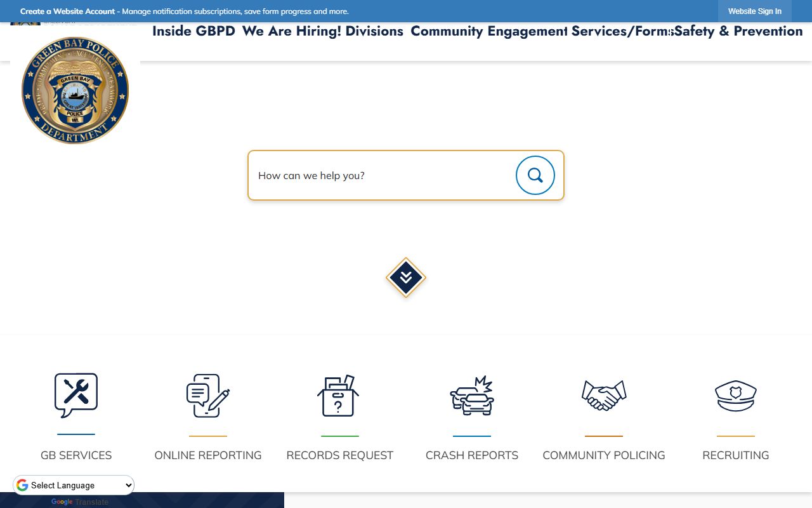Open the Community Engagement menu
This screenshot has width=812, height=508.
(488, 31)
